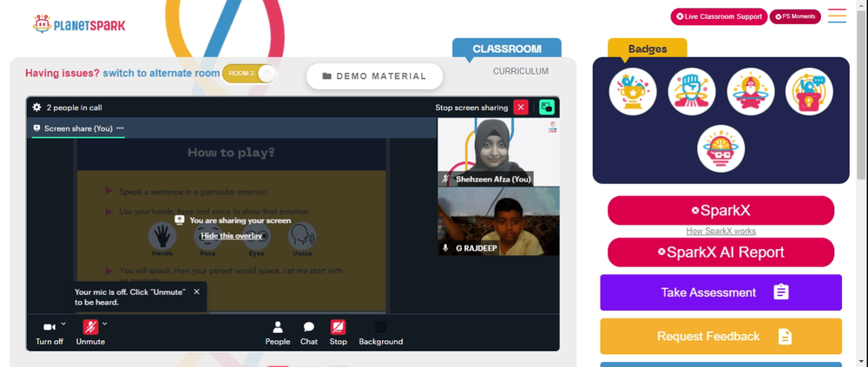Select the meditating guru badge
868x367 pixels.
[x=751, y=91]
